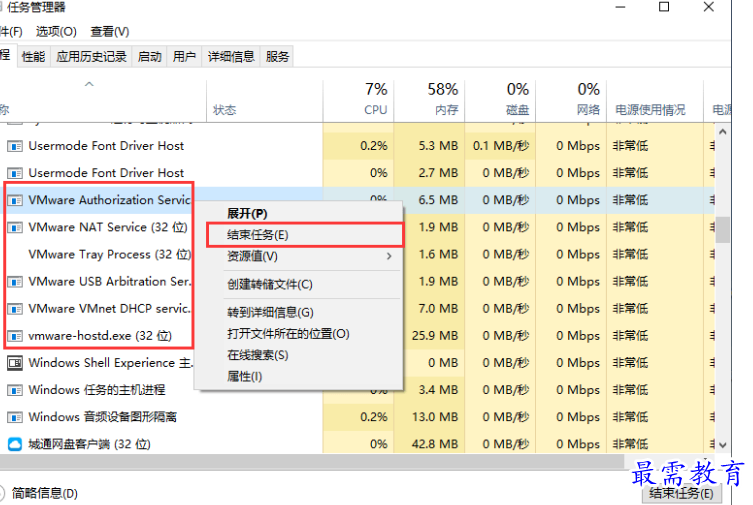This screenshot has width=753, height=505.
Task: Click the sort arrow above the name column
Action: [89, 84]
